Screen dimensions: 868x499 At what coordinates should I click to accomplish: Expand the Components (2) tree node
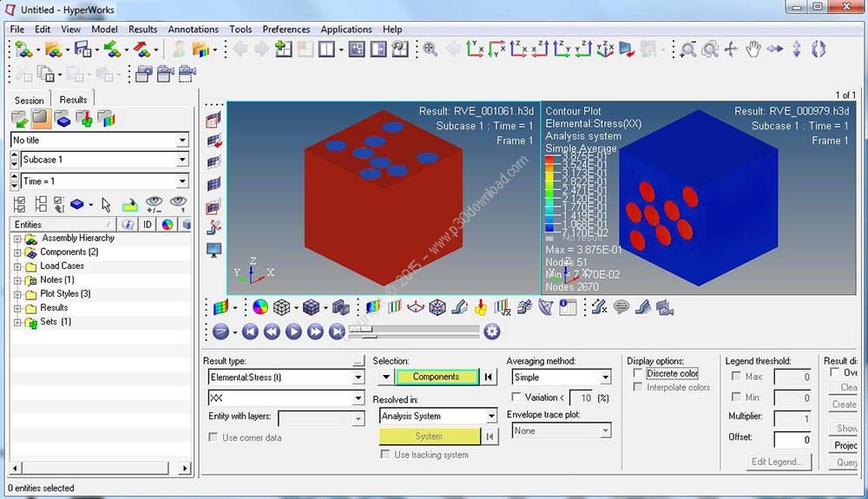click(17, 253)
